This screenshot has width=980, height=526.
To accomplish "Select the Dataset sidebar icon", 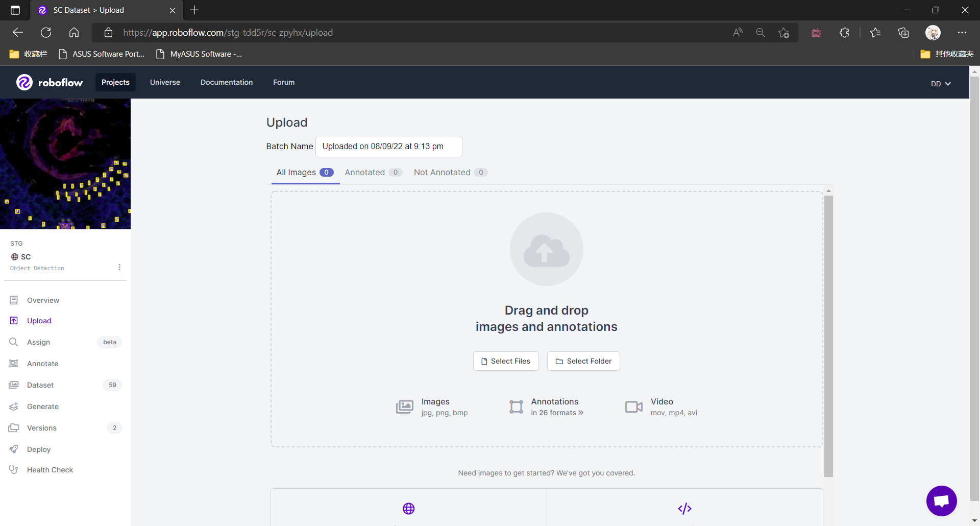I will [x=14, y=385].
